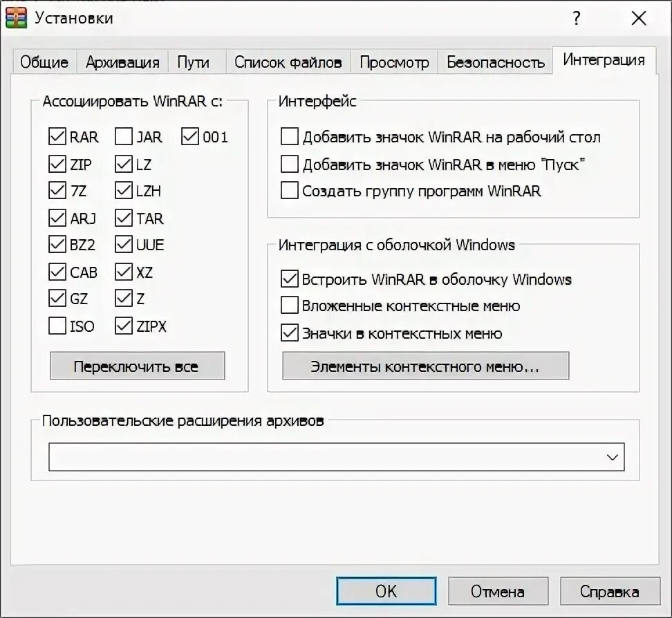Toggle the LZH association checkbox

124,191
